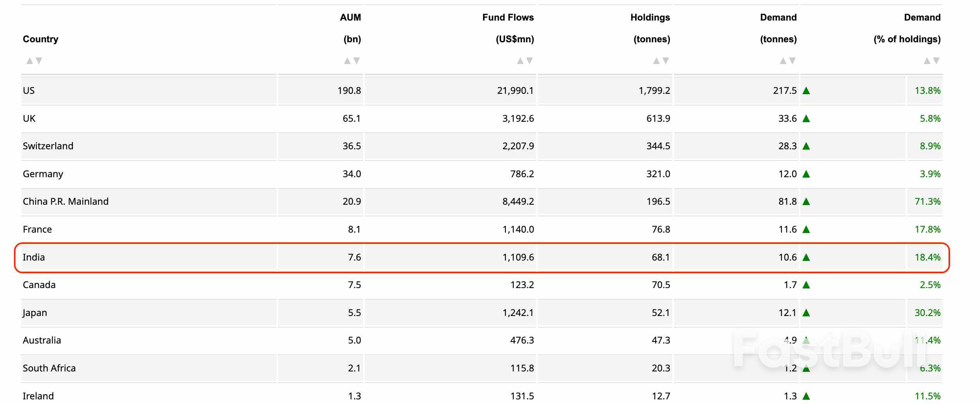Image resolution: width=980 pixels, height=404 pixels.
Task: Click the up sort arrow under Holdings (tonnes)
Action: [x=656, y=61]
